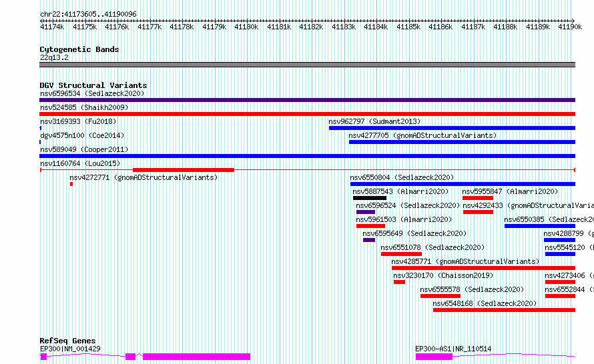Viewport: 594px width, 364px height.
Task: Click the nsv6596534 (Sedlazeck2020) variant label
Action: tap(92, 93)
